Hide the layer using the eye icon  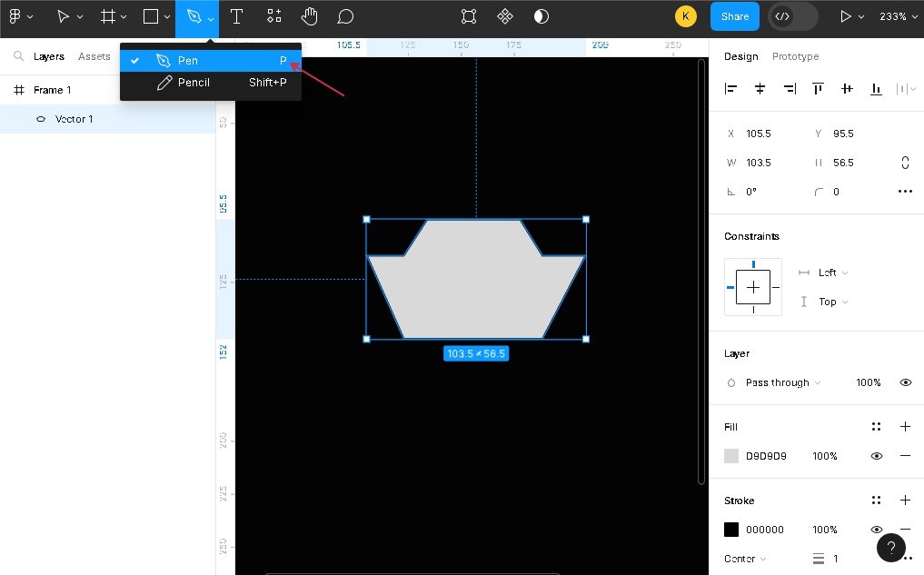905,382
